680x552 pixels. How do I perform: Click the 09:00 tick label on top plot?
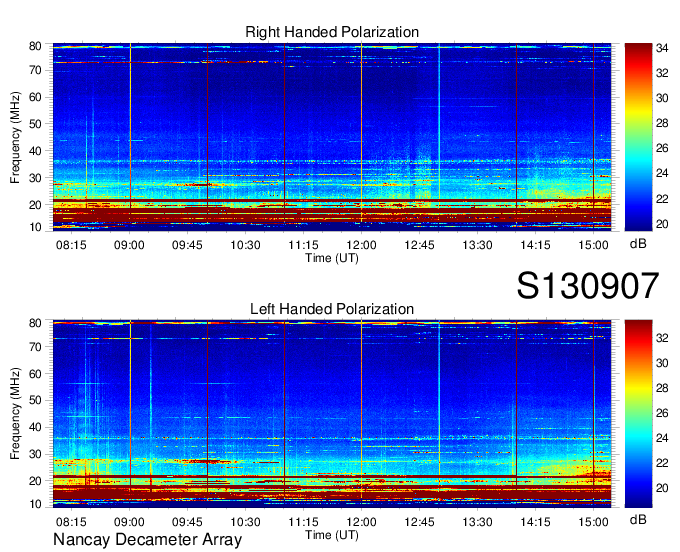129,245
